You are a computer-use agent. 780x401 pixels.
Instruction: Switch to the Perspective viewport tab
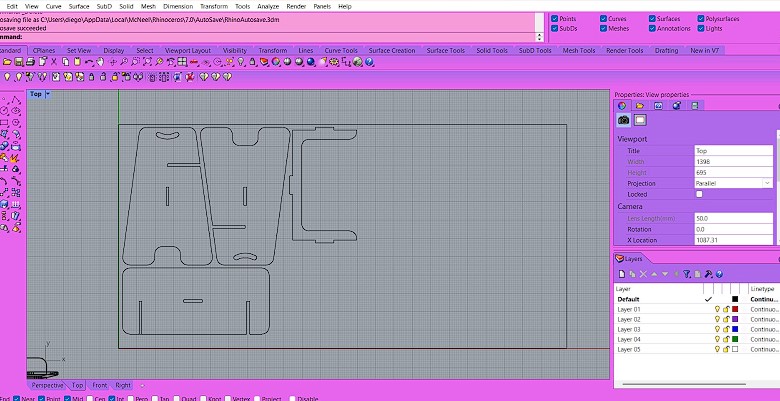pos(46,385)
